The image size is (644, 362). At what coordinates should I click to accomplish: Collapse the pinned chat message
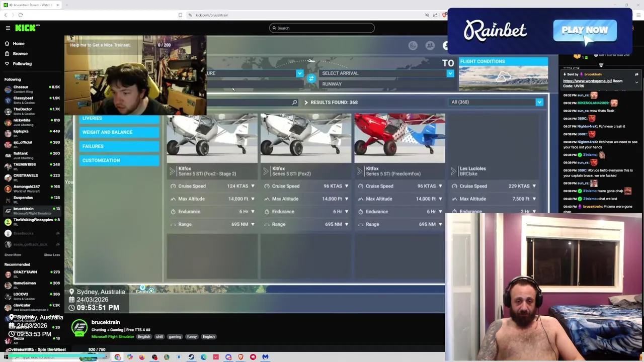pyautogui.click(x=636, y=82)
